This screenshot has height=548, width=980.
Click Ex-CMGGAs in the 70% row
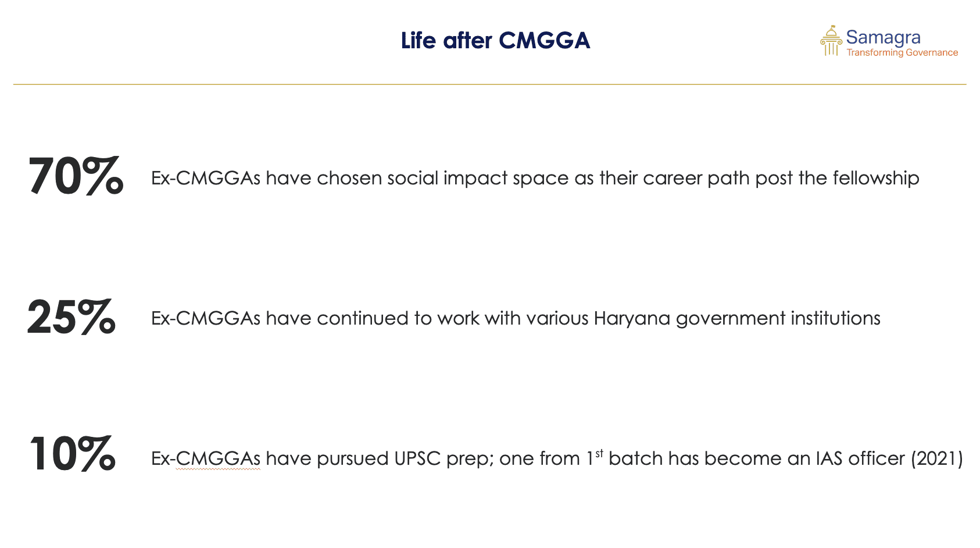(x=206, y=178)
